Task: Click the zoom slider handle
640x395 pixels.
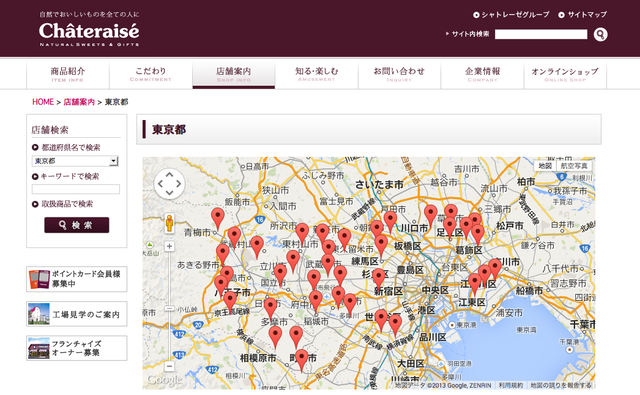Action: tap(169, 308)
